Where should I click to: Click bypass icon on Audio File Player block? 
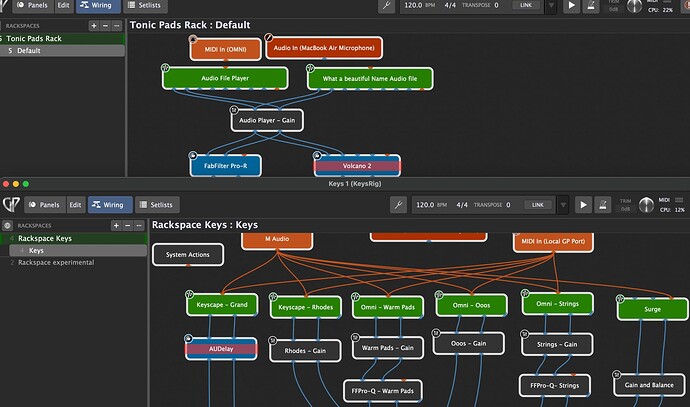pyautogui.click(x=165, y=68)
